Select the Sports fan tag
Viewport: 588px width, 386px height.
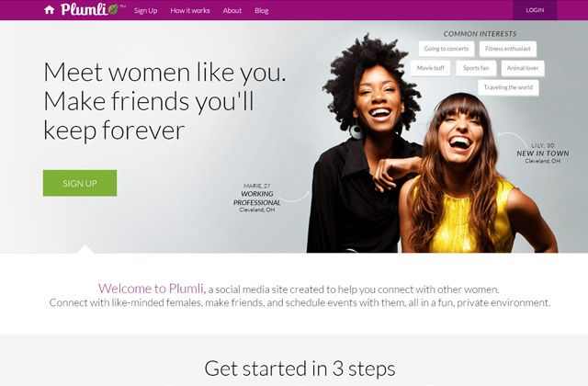pyautogui.click(x=476, y=68)
